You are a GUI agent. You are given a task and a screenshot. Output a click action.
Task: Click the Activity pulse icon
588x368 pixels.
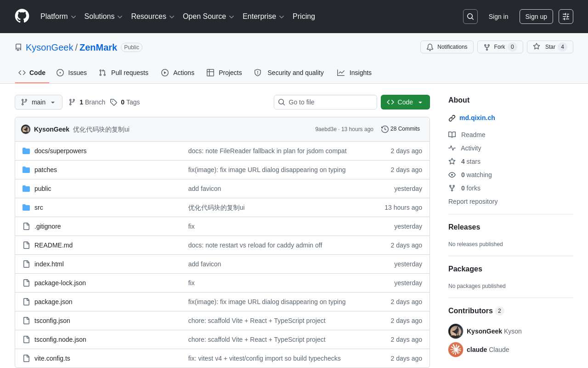point(452,148)
